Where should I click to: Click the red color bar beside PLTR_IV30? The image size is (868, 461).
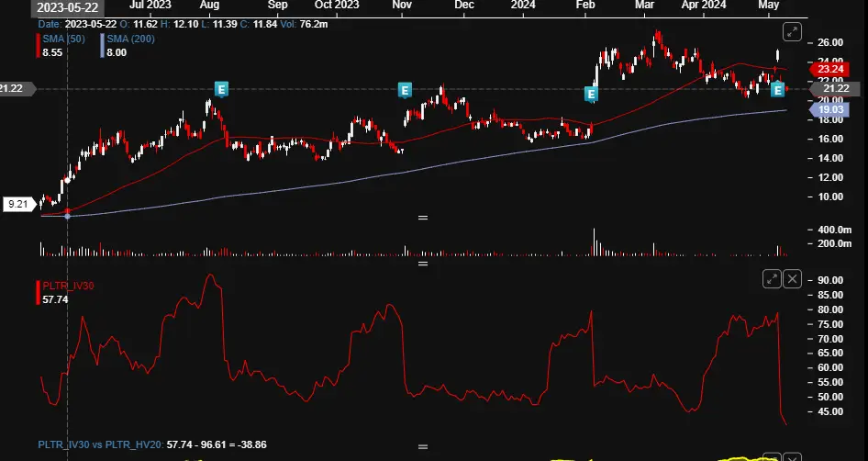(x=39, y=293)
